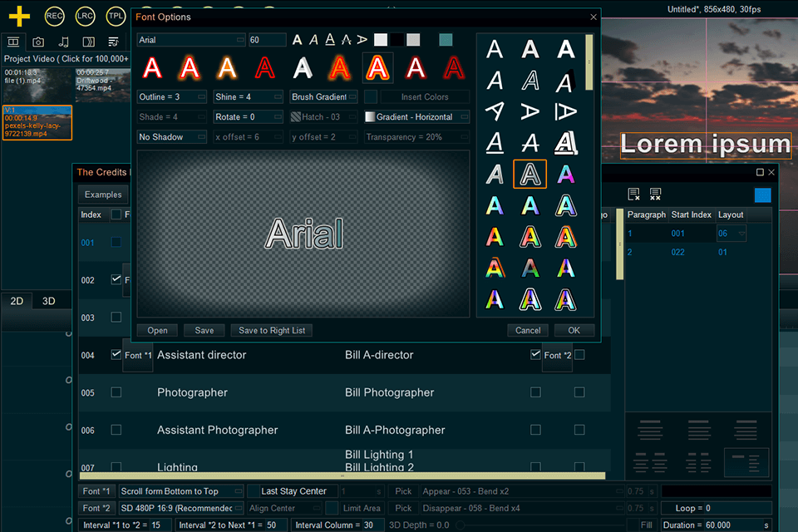Click OK in Font Options dialog
This screenshot has height=532, width=798.
(x=574, y=330)
